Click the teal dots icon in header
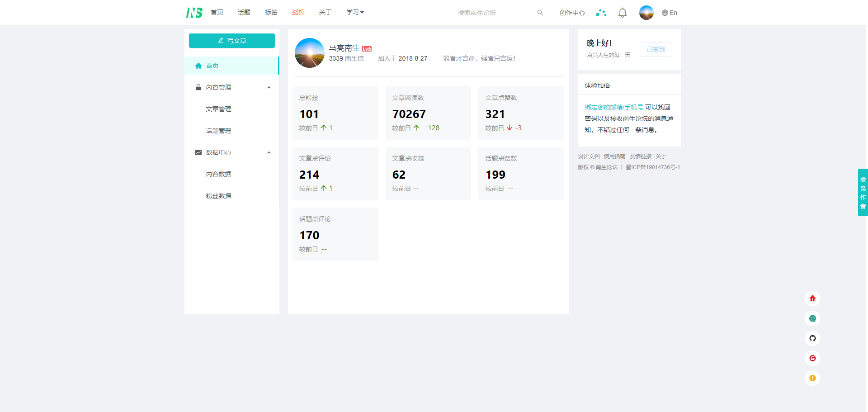This screenshot has width=868, height=412. click(x=601, y=13)
